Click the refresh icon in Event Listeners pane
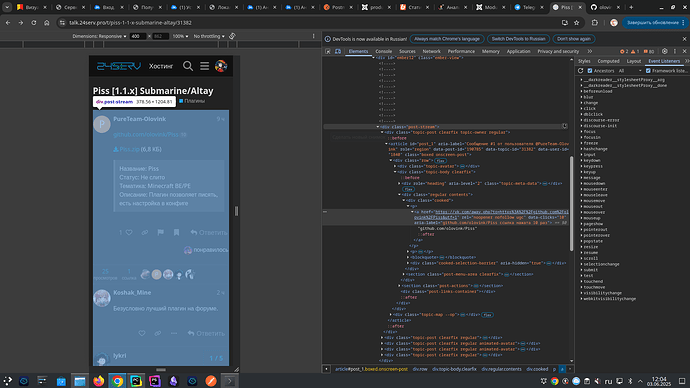The width and height of the screenshot is (690, 388). coord(580,71)
